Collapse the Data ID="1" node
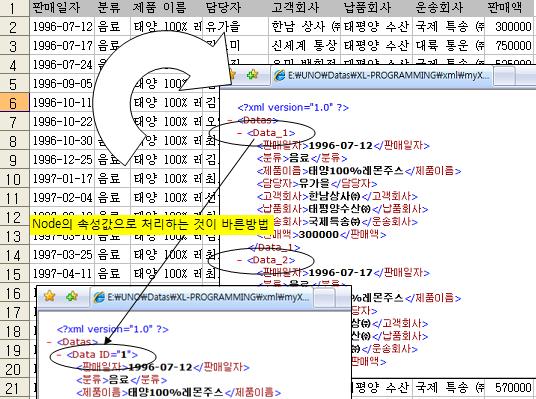 tap(59, 355)
